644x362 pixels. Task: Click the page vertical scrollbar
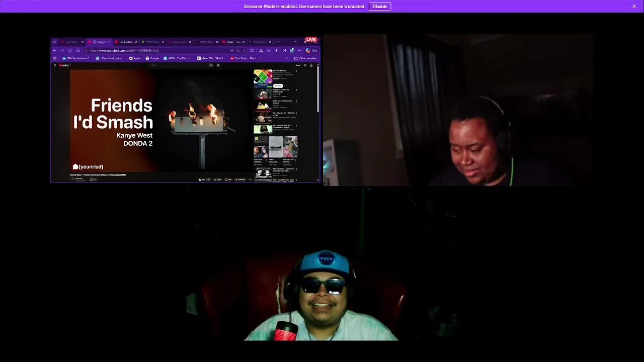pos(318,89)
